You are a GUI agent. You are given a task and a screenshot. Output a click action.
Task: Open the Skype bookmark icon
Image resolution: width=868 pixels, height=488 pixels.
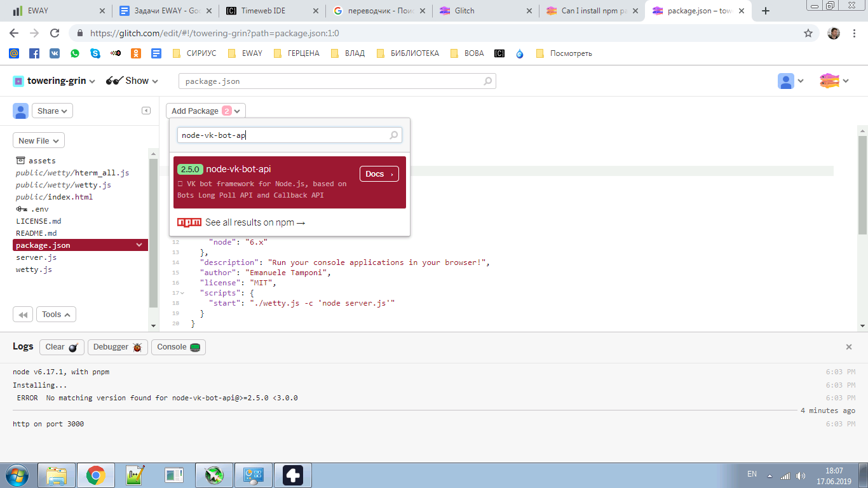(x=95, y=53)
